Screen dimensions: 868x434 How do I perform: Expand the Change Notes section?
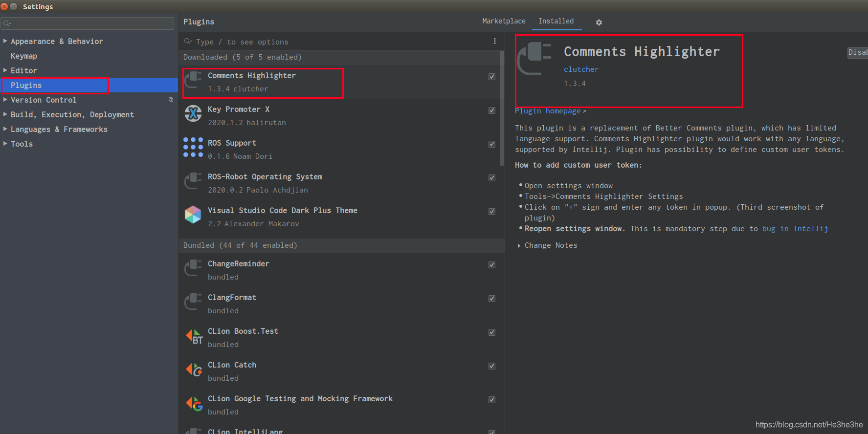(519, 246)
